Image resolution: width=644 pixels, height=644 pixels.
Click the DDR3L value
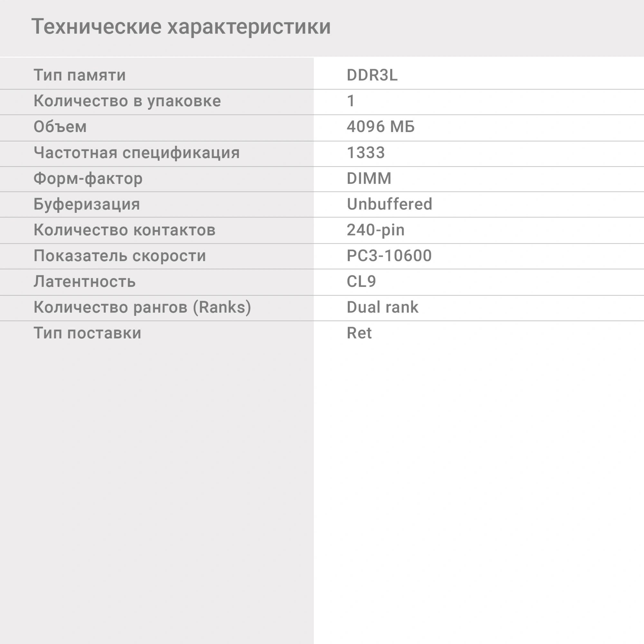tap(372, 75)
